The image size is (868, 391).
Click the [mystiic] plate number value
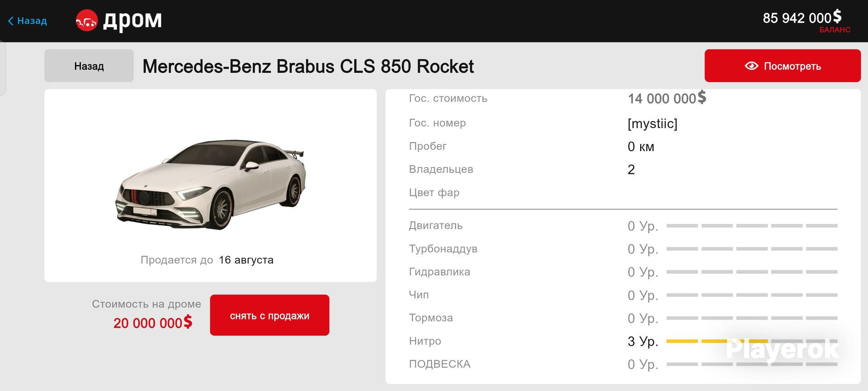coord(652,124)
